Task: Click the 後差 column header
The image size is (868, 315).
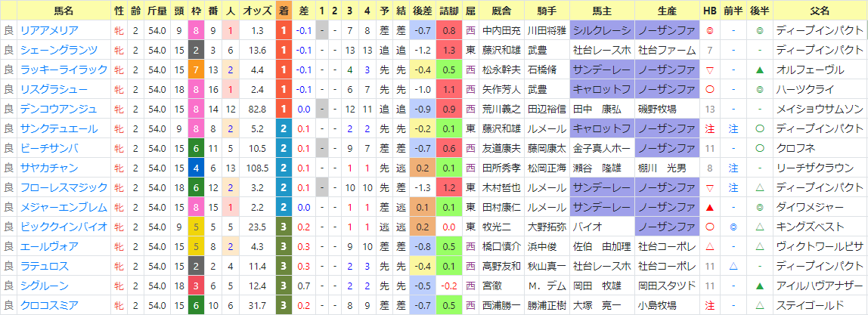Action: (423, 11)
